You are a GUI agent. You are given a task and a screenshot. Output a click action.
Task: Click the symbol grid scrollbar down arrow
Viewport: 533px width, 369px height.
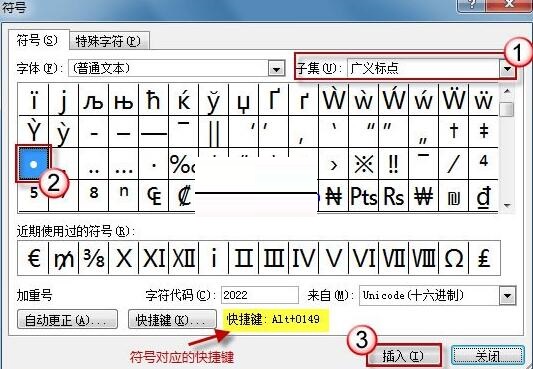[507, 205]
